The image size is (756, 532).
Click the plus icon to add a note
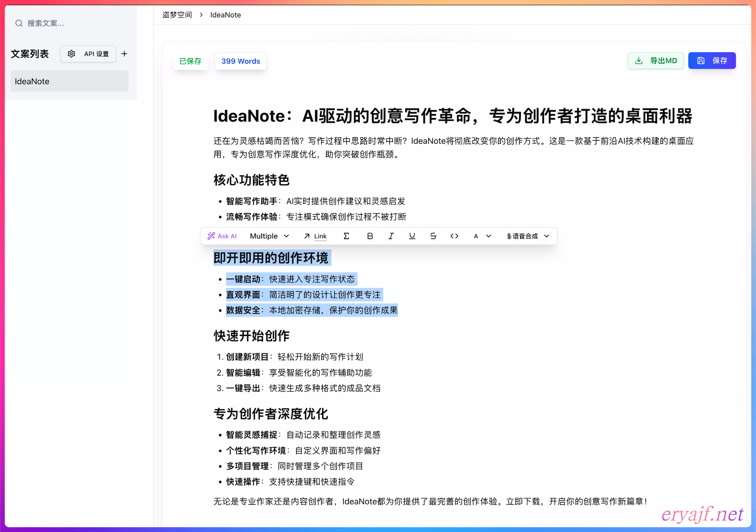pyautogui.click(x=124, y=54)
